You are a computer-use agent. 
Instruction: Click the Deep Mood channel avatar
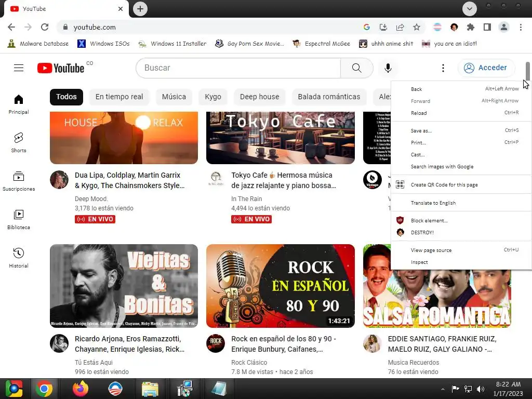click(x=59, y=180)
